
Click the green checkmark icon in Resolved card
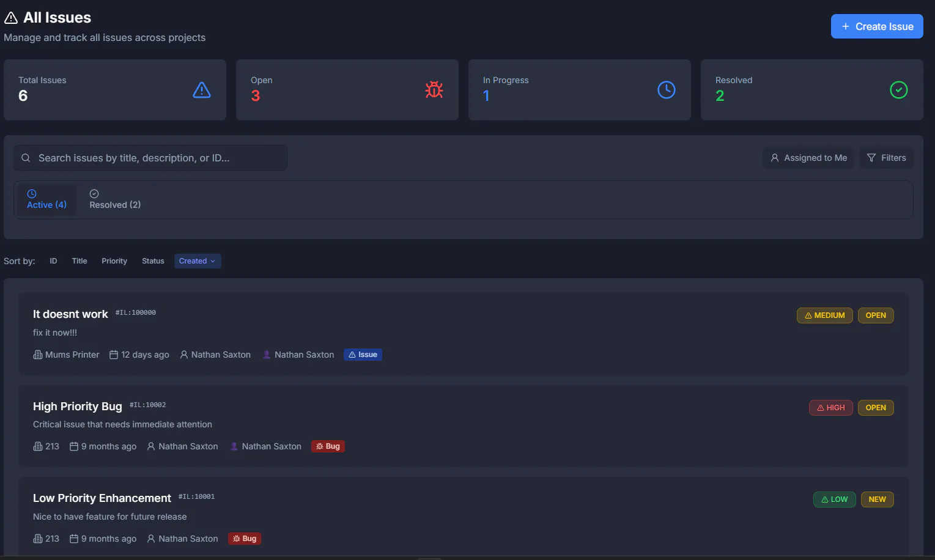899,90
